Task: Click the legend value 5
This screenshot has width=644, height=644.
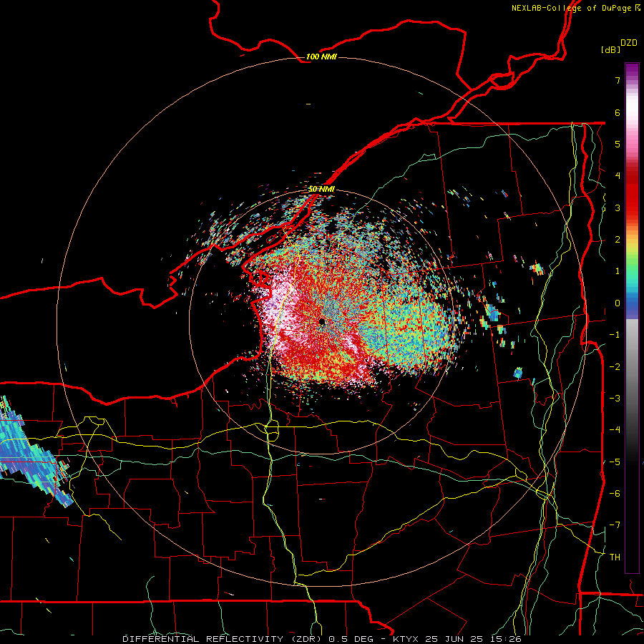Action: pos(618,144)
